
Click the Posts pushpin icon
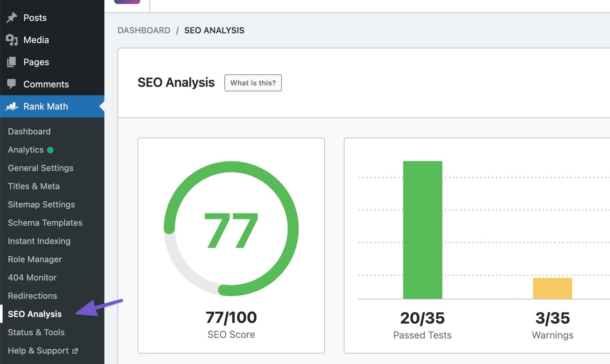click(12, 18)
